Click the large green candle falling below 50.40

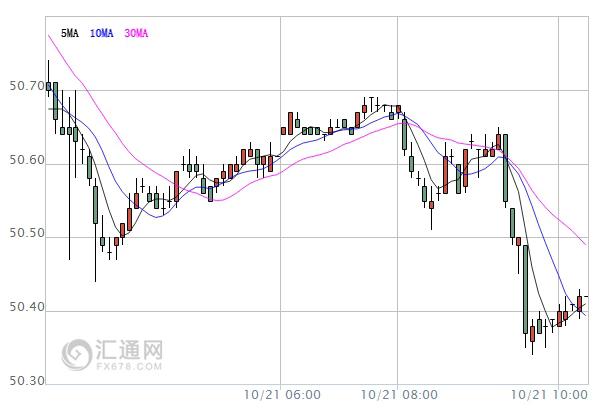pyautogui.click(x=526, y=289)
